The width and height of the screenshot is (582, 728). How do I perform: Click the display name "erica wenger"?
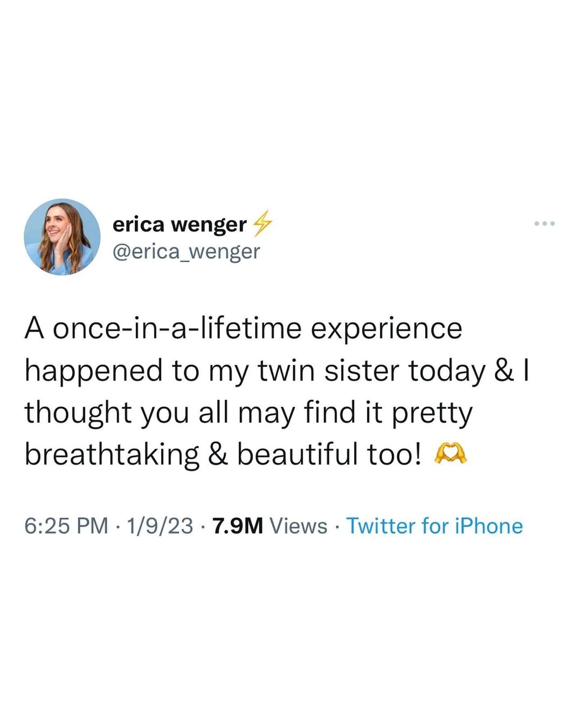pos(179,224)
